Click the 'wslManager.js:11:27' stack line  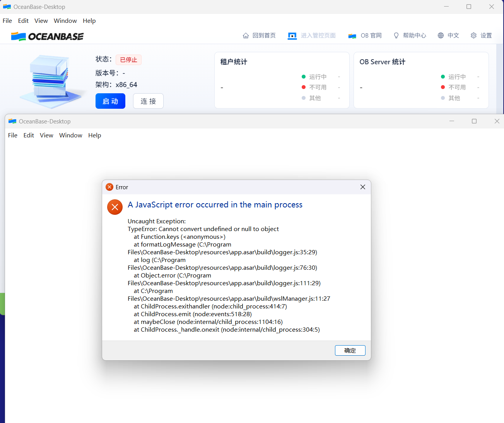[x=229, y=299]
